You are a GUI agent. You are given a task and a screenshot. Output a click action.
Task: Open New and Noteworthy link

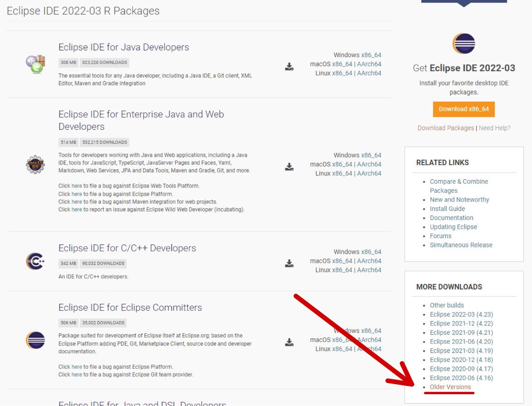click(x=459, y=199)
